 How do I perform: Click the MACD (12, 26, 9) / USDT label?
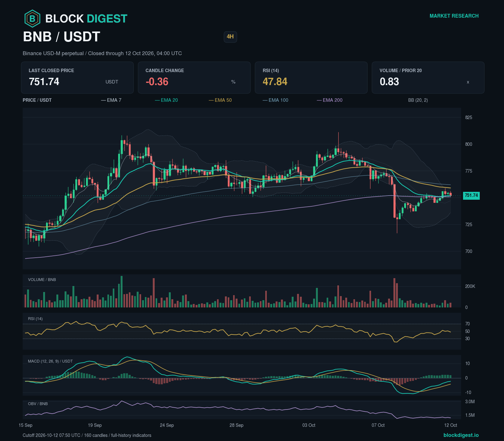50,361
